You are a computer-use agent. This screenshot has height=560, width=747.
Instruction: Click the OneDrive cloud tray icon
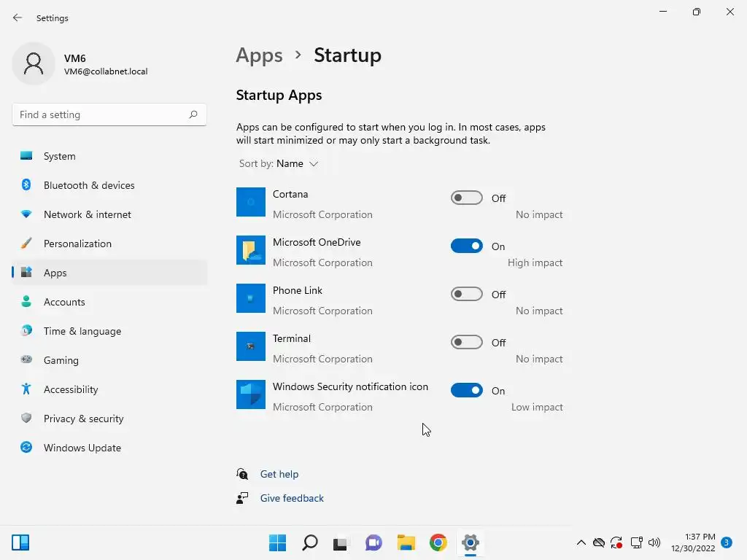point(599,542)
